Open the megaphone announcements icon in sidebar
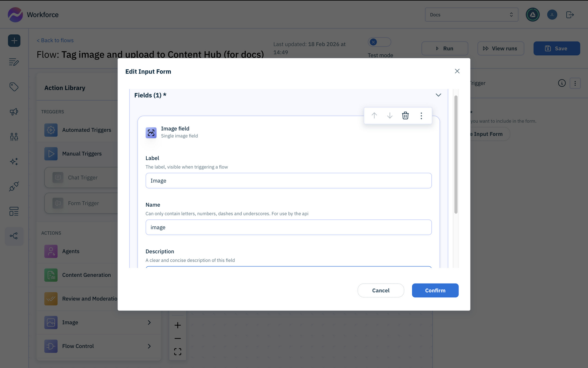Viewport: 588px width, 368px height. 14,112
